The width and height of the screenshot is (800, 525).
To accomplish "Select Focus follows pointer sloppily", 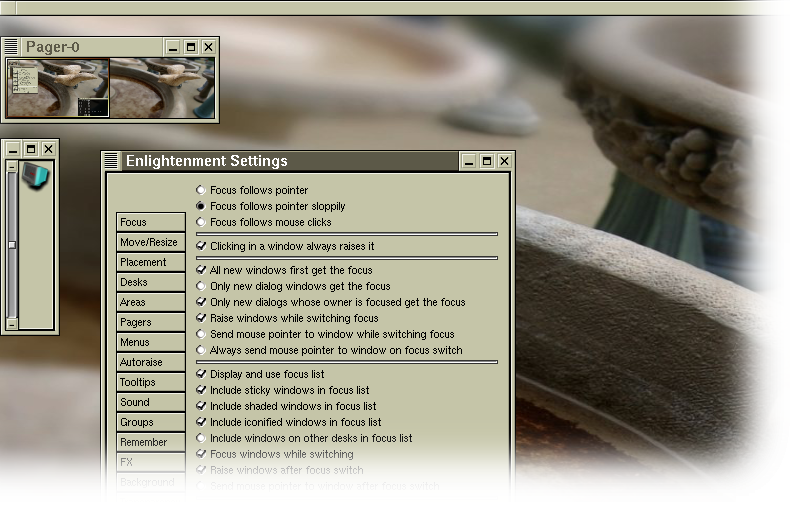I will coord(271,206).
